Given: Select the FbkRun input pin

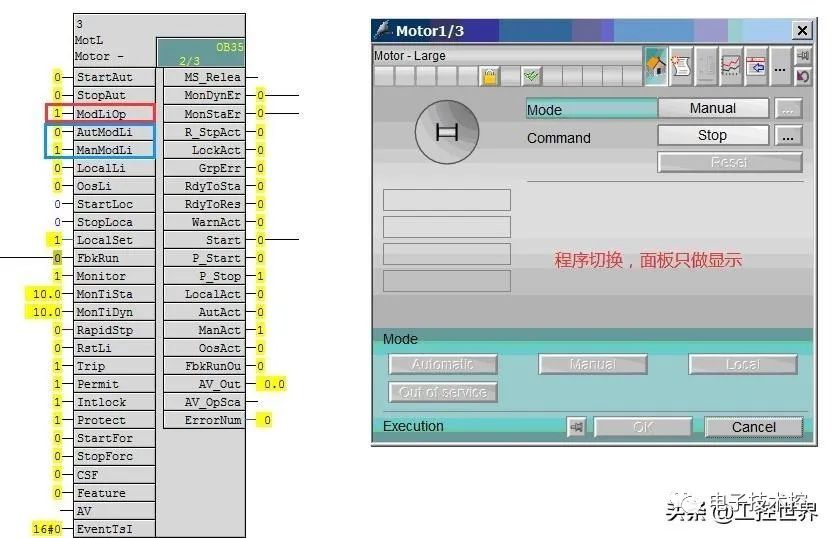Looking at the screenshot, I should (x=115, y=258).
